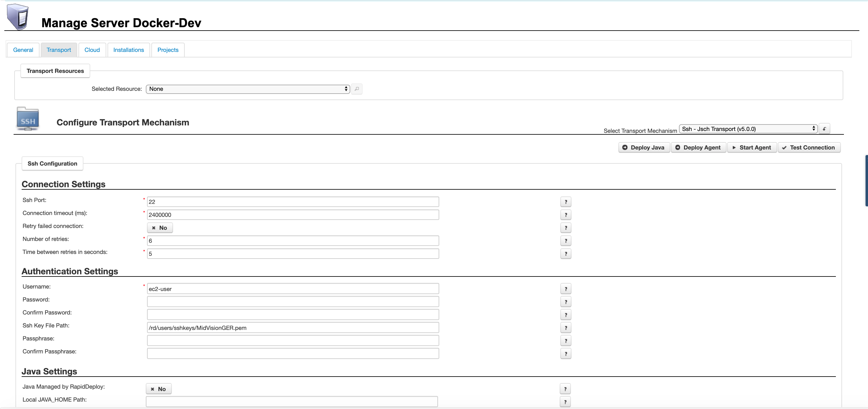Toggle Retry failed connection No switch
This screenshot has width=868, height=409.
tap(160, 228)
